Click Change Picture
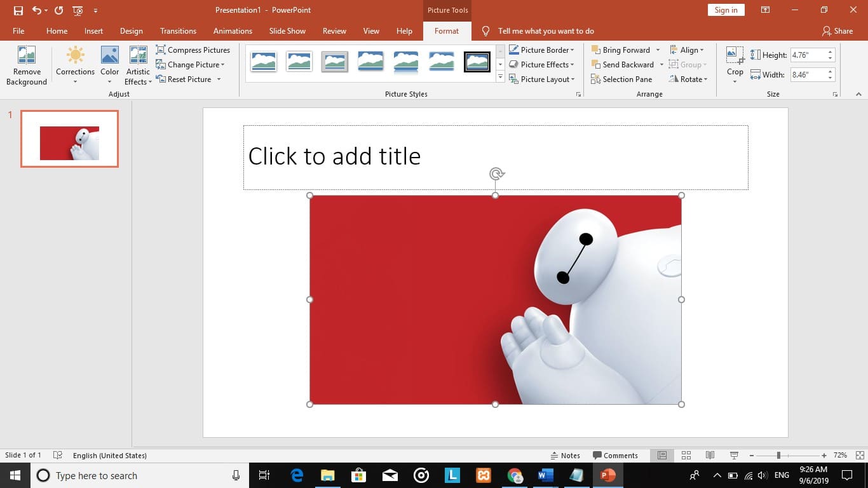 [x=190, y=65]
